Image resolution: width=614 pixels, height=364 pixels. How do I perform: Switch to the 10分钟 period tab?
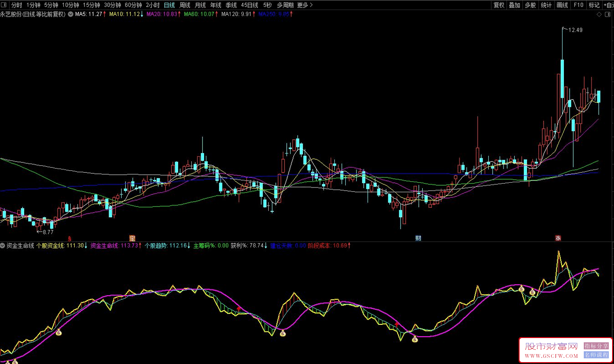[71, 5]
